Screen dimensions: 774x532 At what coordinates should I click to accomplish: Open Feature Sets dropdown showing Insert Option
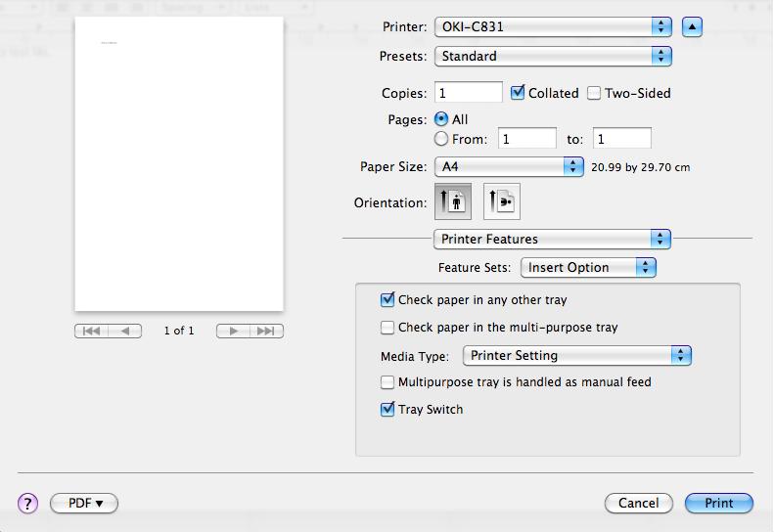coord(588,268)
